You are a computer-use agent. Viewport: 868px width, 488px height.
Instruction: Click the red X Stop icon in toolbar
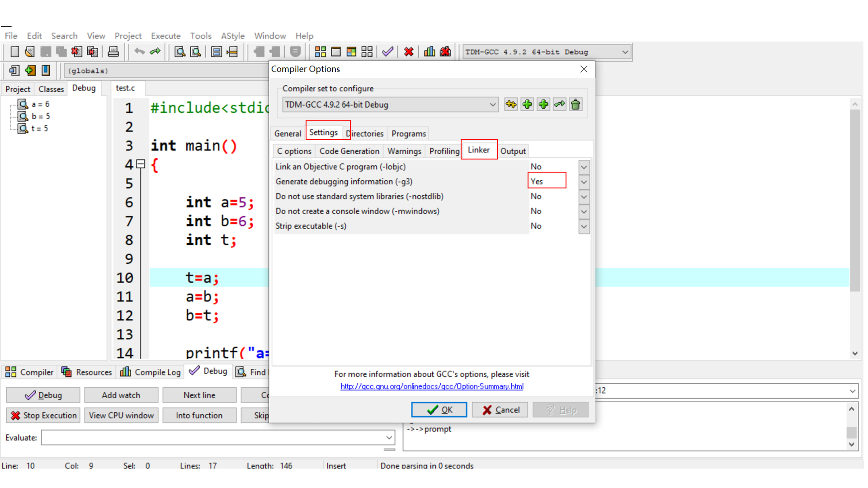tap(409, 52)
